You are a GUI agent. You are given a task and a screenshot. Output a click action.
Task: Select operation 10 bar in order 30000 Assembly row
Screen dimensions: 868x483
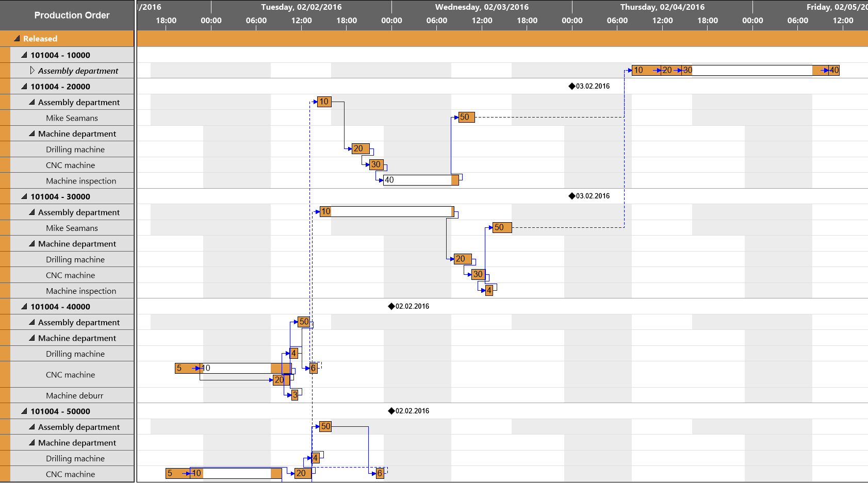[387, 211]
